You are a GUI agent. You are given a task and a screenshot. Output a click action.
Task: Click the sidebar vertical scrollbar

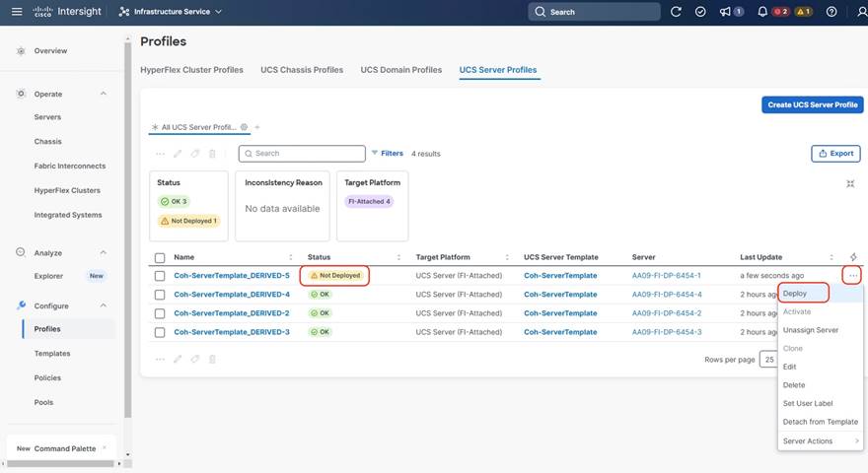click(x=128, y=230)
